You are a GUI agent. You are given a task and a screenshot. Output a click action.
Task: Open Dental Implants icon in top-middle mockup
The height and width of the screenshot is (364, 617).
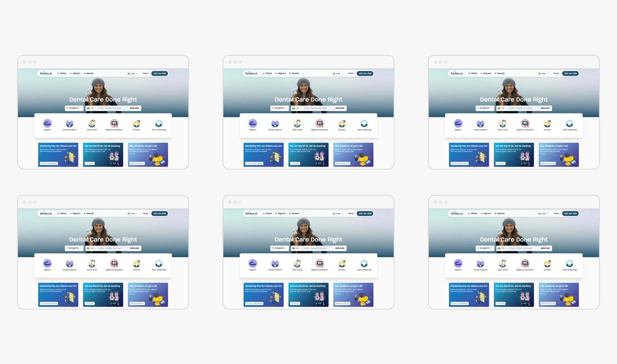click(275, 124)
